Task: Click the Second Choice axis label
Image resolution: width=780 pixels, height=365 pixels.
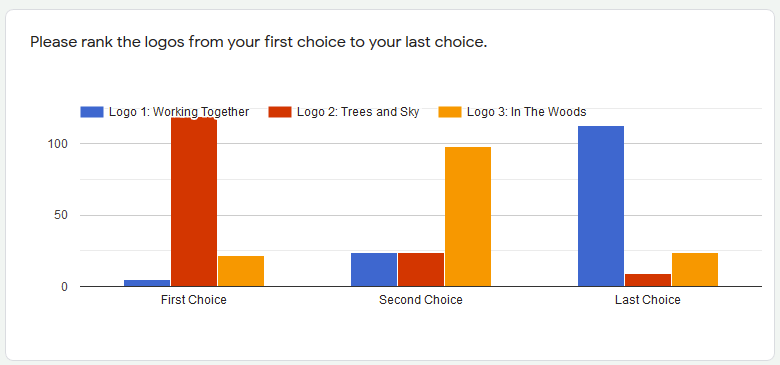Action: click(421, 300)
